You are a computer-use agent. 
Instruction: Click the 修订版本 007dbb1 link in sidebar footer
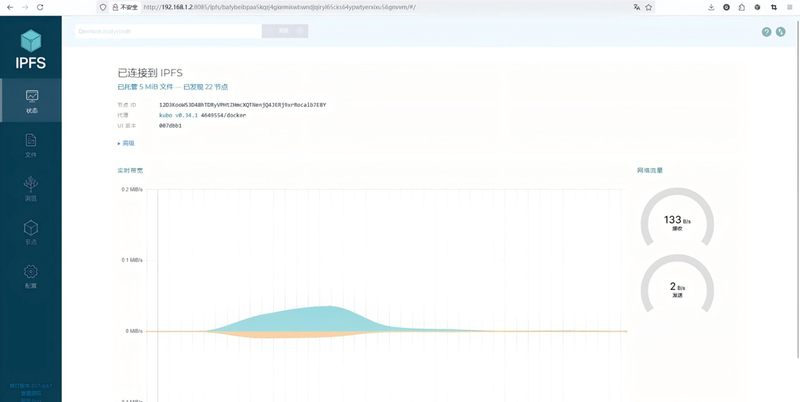click(31, 386)
